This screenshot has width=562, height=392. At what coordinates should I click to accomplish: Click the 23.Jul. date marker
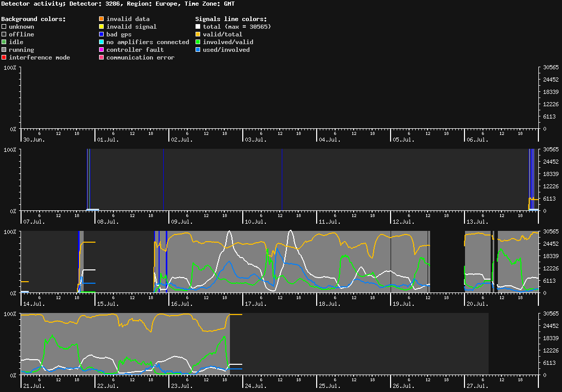tap(182, 386)
